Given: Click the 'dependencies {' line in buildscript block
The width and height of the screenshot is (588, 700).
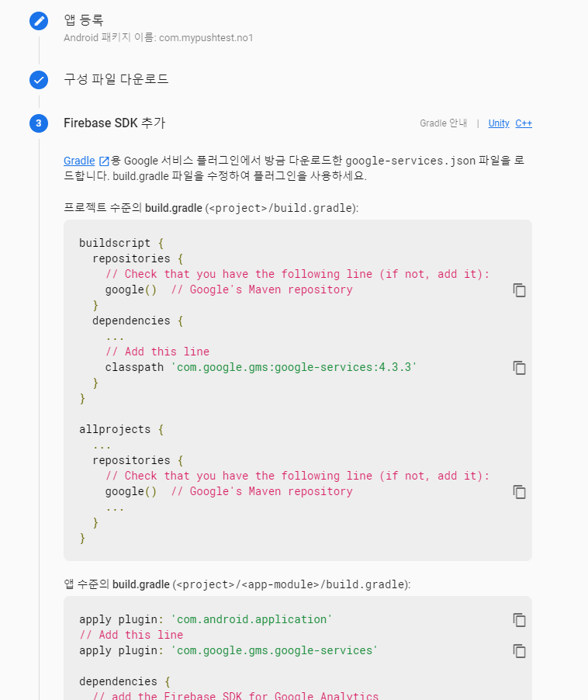Looking at the screenshot, I should point(138,321).
